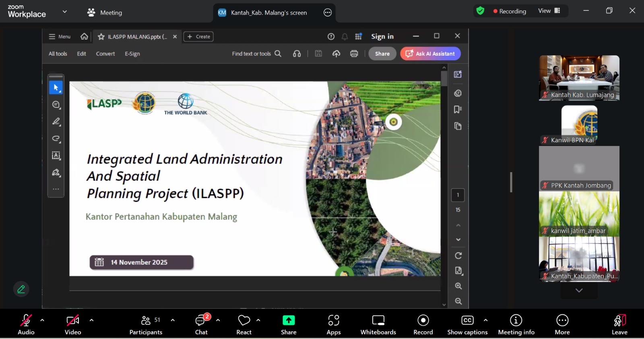Select Kantah_Kab. Malang's screen tab

(x=268, y=12)
